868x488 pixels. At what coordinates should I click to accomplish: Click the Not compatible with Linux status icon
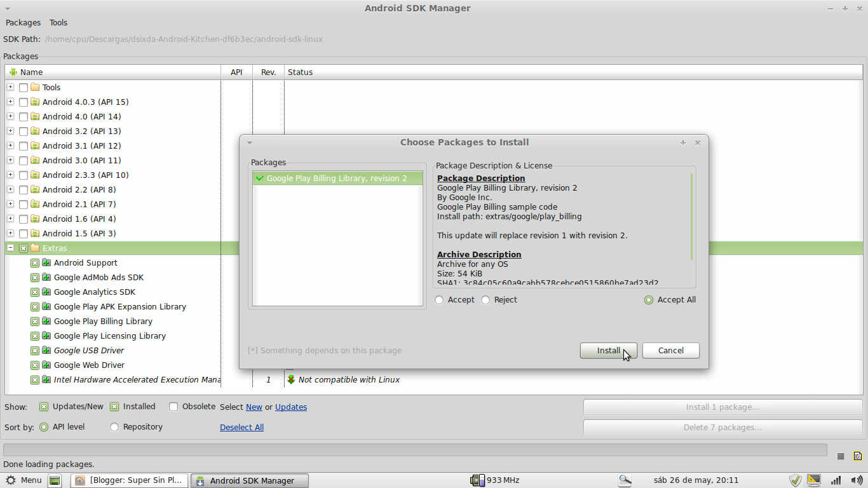pos(291,379)
